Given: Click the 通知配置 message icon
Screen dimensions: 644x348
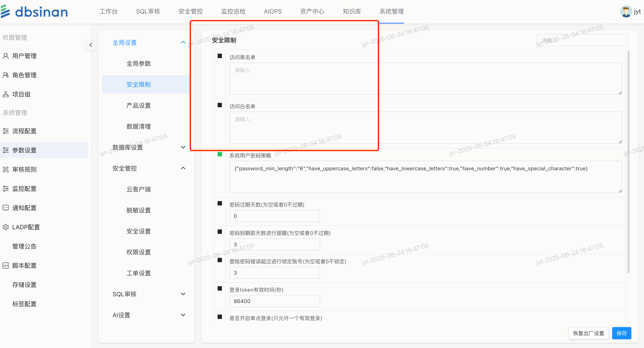Looking at the screenshot, I should pos(6,208).
